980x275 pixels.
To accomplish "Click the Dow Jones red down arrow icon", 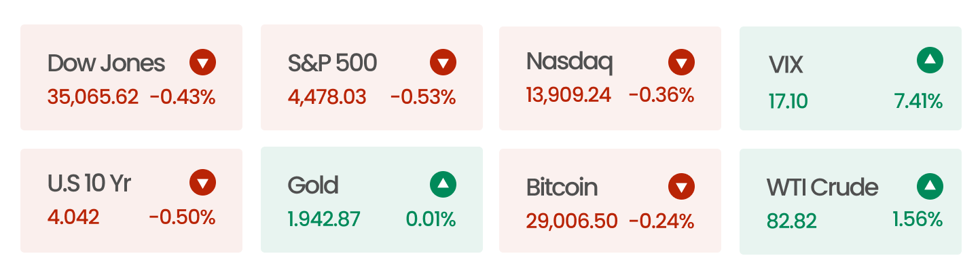I will 202,62.
